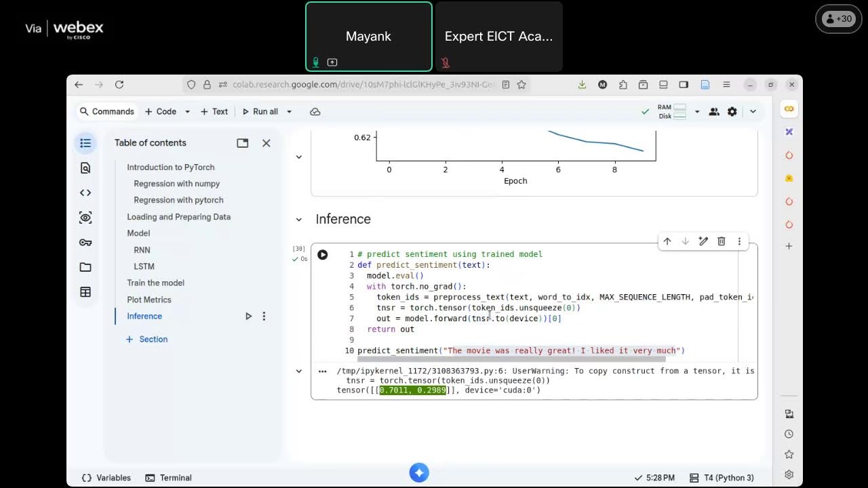Viewport: 868px width, 488px height.
Task: Click the plus icon in right rail
Action: click(x=789, y=246)
